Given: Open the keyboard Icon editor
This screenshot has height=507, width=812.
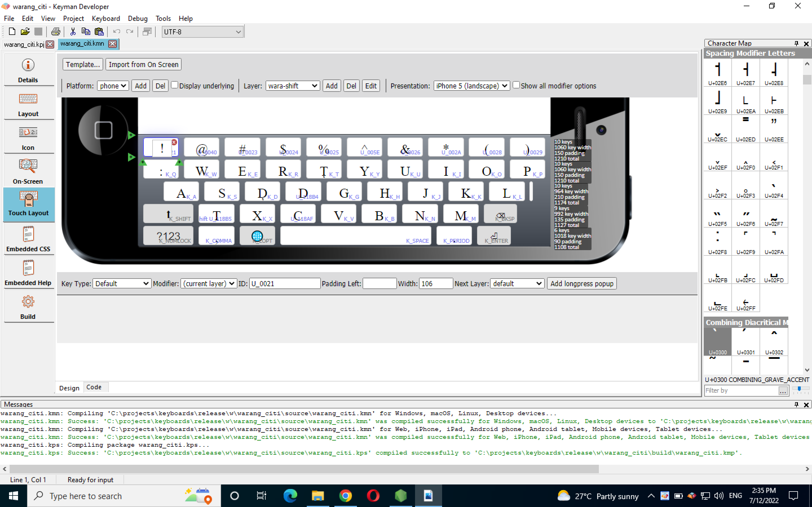Looking at the screenshot, I should point(28,137).
